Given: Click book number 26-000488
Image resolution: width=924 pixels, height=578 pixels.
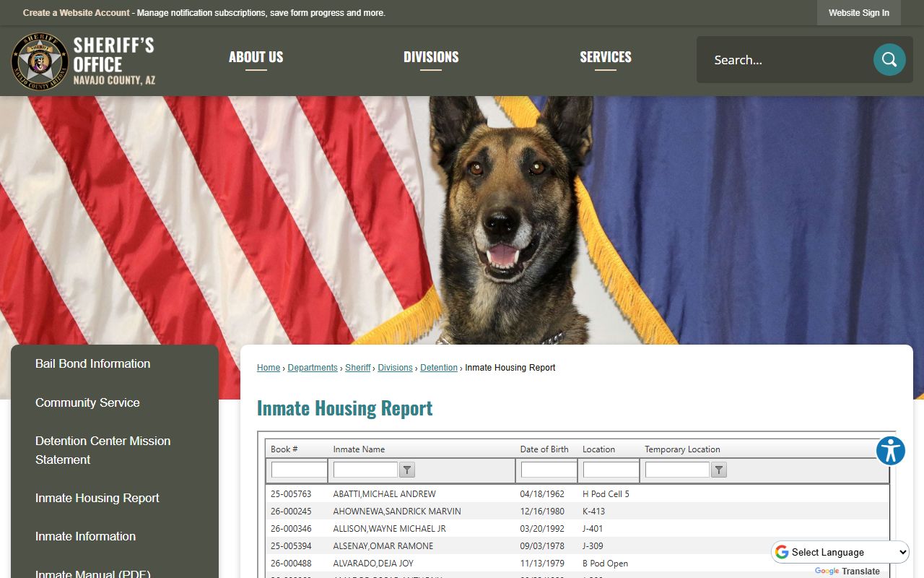Looking at the screenshot, I should pos(291,564).
